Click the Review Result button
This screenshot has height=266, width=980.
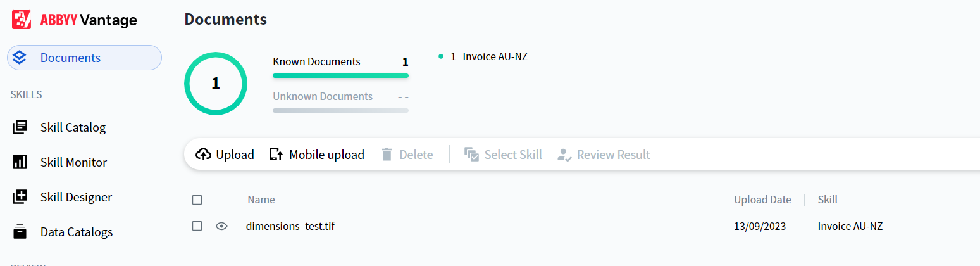click(x=604, y=155)
